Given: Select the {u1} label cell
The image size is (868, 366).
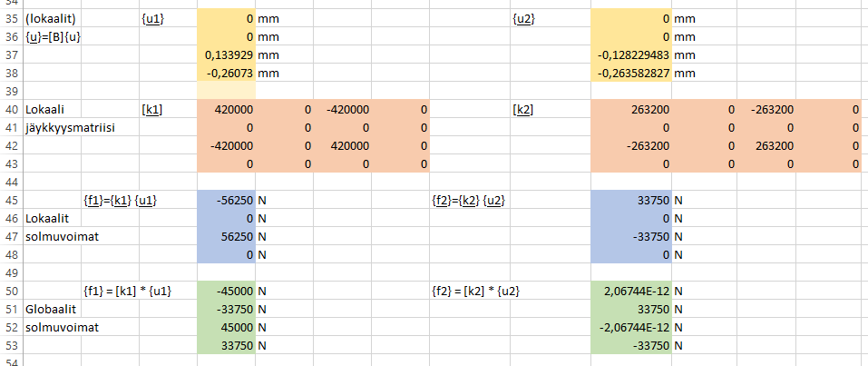Looking at the screenshot, I should (x=153, y=18).
